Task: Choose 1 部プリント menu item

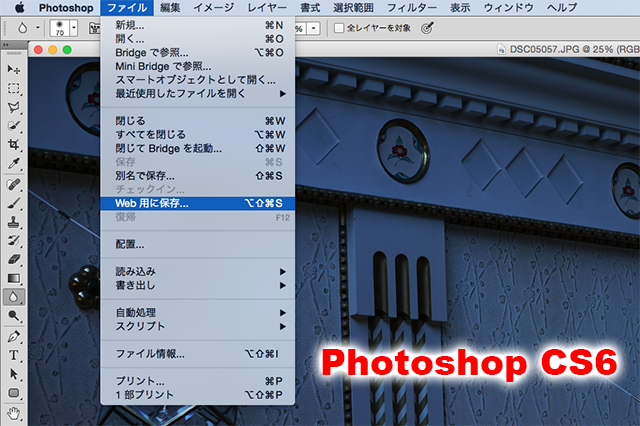Action: pos(198,395)
